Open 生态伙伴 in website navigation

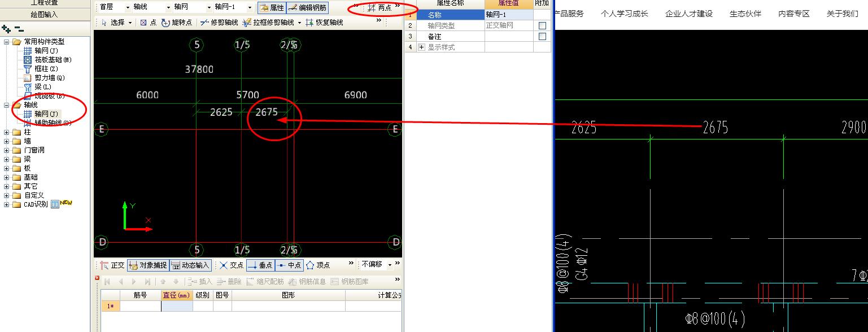745,14
